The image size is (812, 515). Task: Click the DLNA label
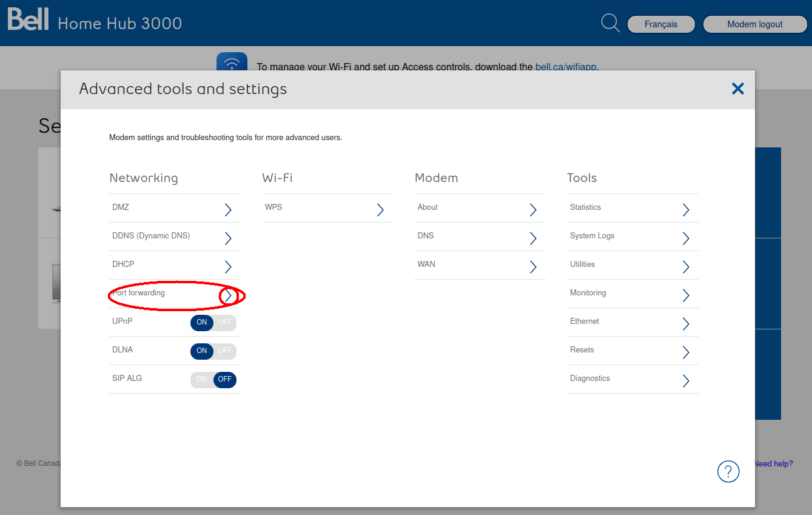(122, 349)
